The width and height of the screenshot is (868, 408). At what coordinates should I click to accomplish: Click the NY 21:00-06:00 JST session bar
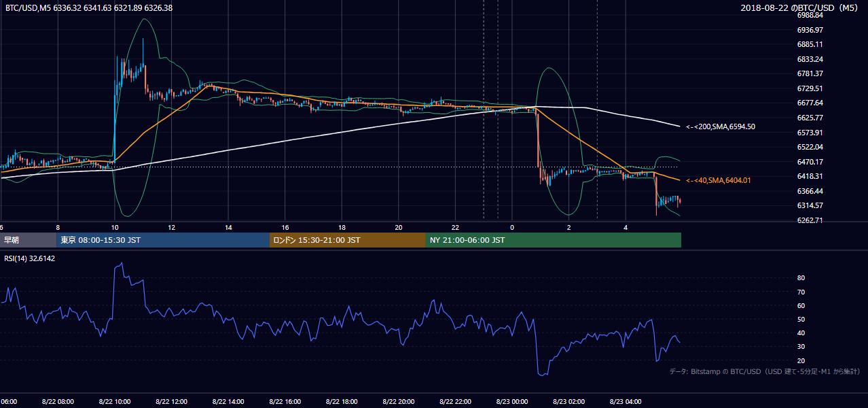pos(554,240)
